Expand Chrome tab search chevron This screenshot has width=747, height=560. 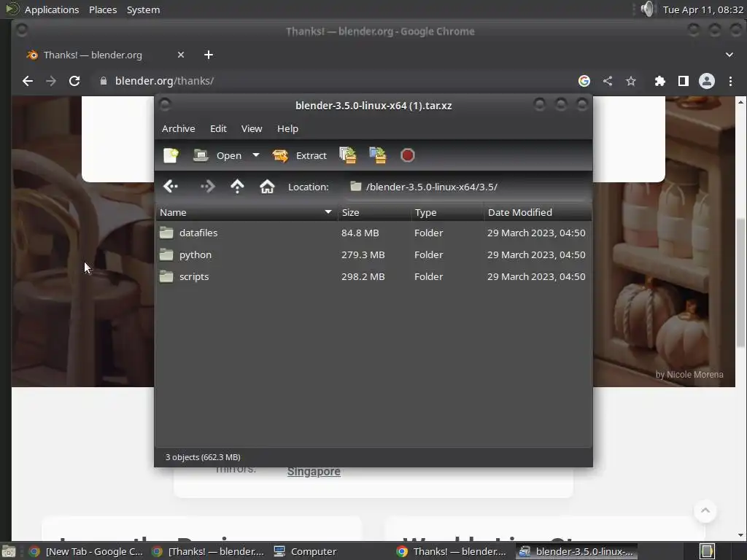point(729,55)
